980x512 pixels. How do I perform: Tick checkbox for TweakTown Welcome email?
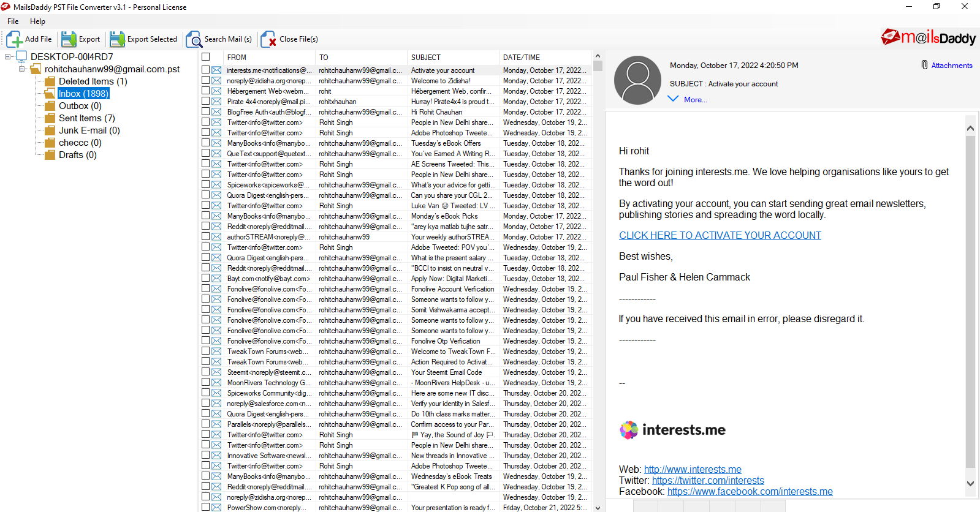(206, 352)
